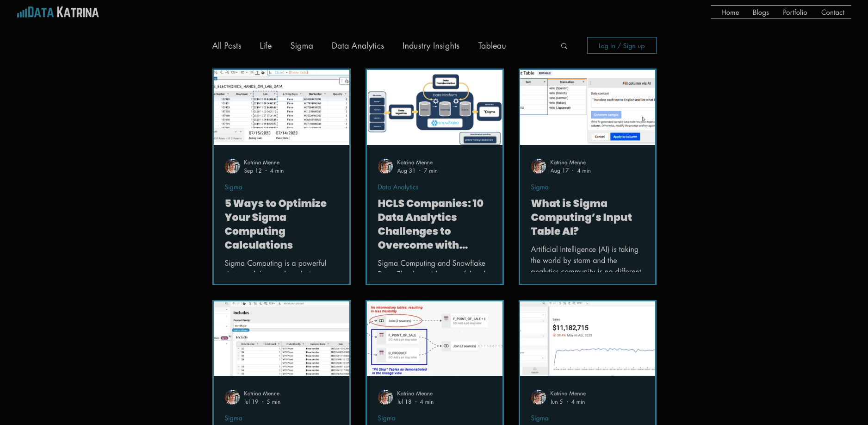Click the blog search magnifier icon
Viewport: 868px width, 425px height.
(564, 46)
